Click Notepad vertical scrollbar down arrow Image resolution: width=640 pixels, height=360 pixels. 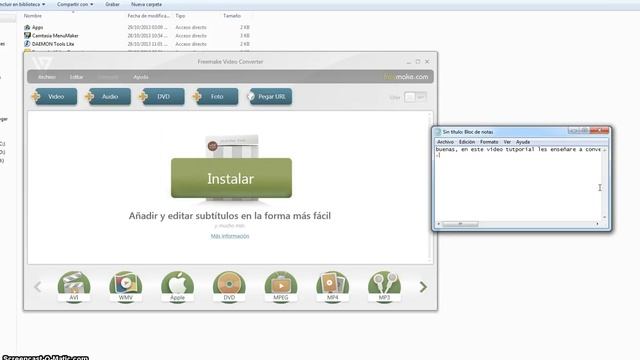click(x=604, y=217)
